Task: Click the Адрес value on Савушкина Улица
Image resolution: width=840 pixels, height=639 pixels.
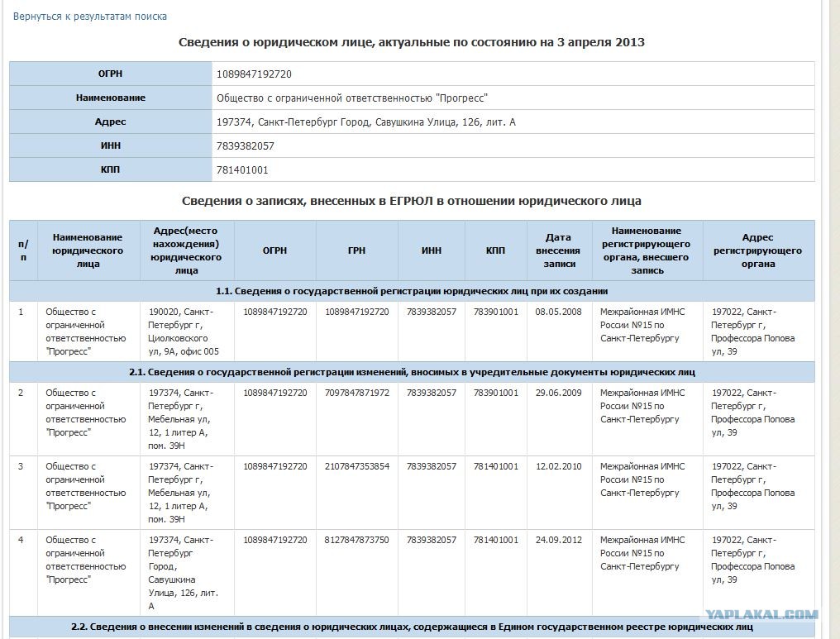Action: point(366,122)
